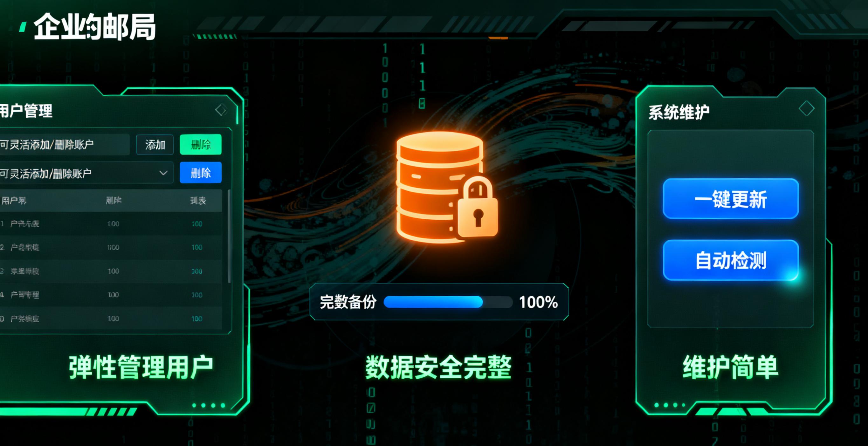Click pagination dots under 维护简单 panel
Viewport: 868px width, 446px height.
pyautogui.click(x=670, y=405)
